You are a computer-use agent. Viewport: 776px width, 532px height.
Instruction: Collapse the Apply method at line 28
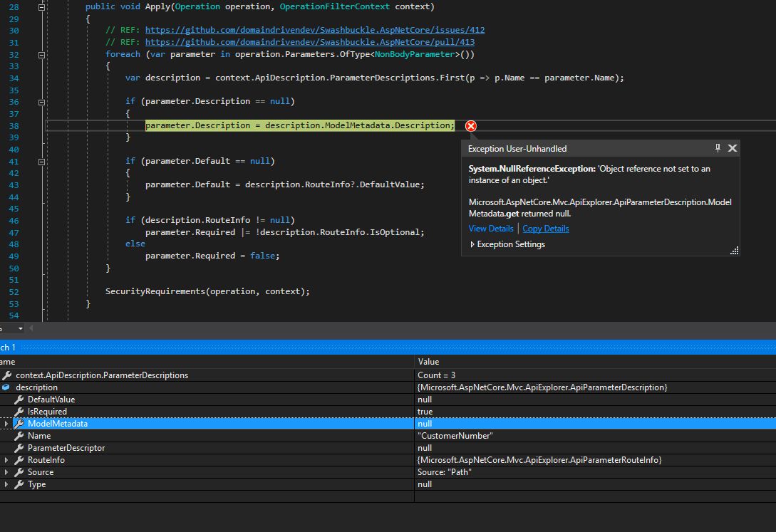(x=41, y=7)
